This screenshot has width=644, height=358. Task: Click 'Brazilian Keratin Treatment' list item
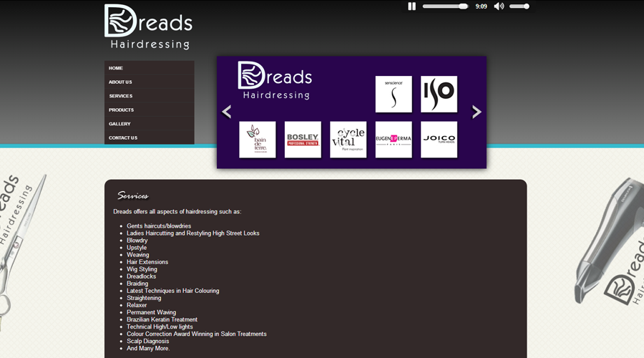[x=162, y=319]
